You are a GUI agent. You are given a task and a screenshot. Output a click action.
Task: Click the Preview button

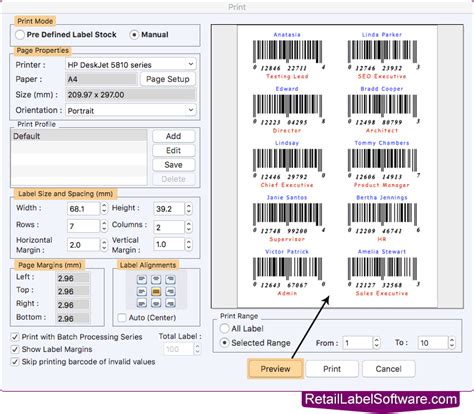(275, 369)
